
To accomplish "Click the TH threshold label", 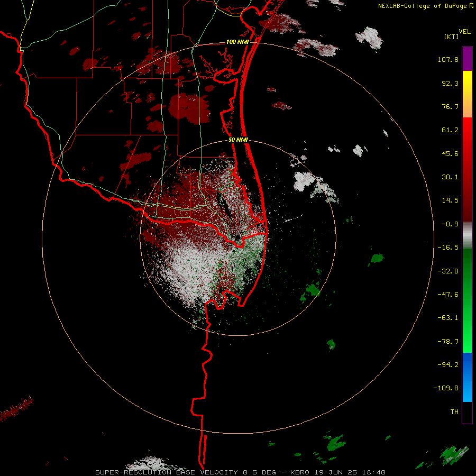I will [454, 412].
